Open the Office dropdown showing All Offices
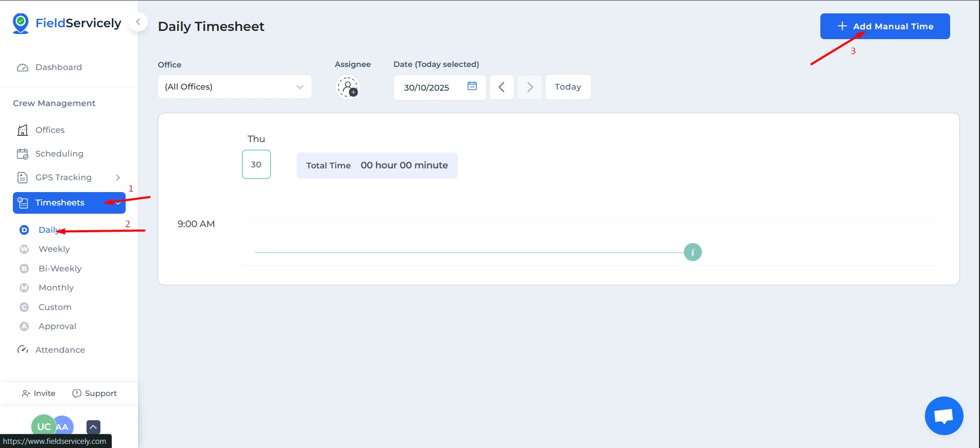980x448 pixels. (235, 87)
